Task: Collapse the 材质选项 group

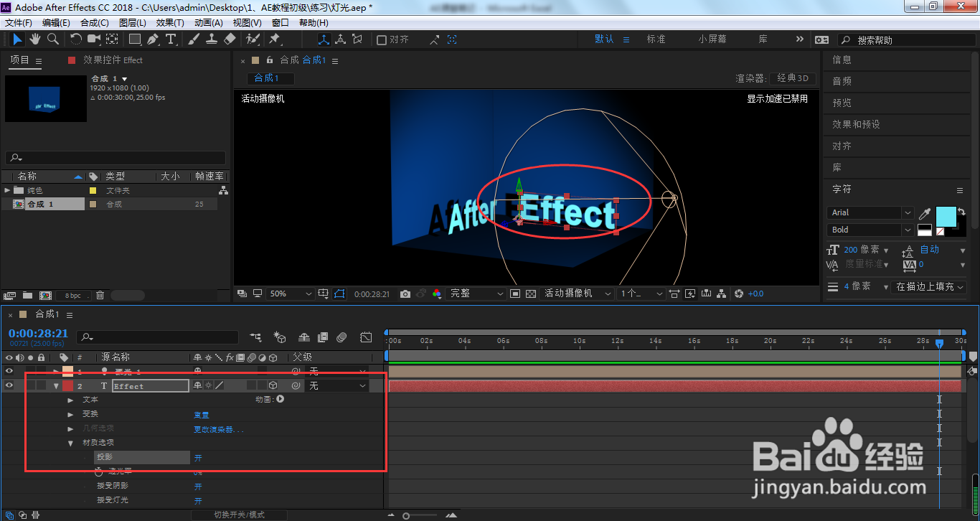Action: click(x=70, y=443)
